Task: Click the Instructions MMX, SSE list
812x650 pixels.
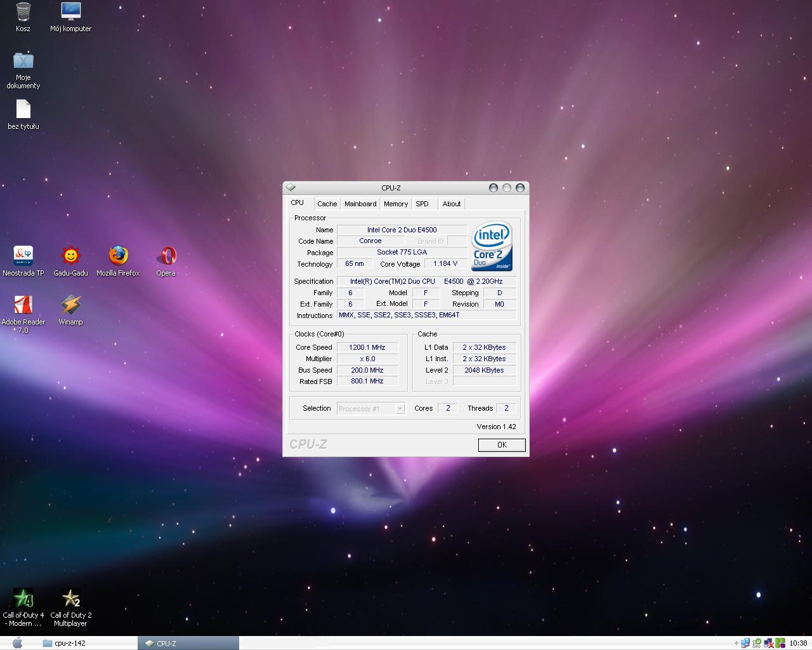Action: 426,315
